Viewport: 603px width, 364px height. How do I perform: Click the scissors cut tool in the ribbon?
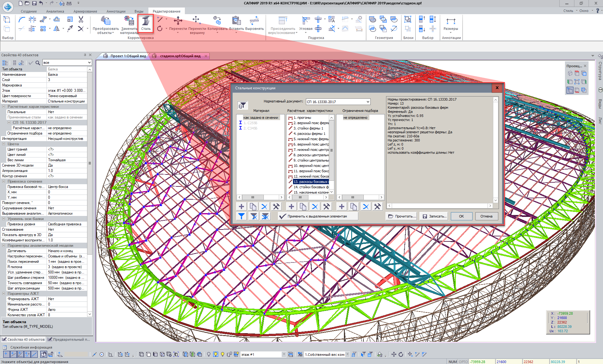(81, 19)
